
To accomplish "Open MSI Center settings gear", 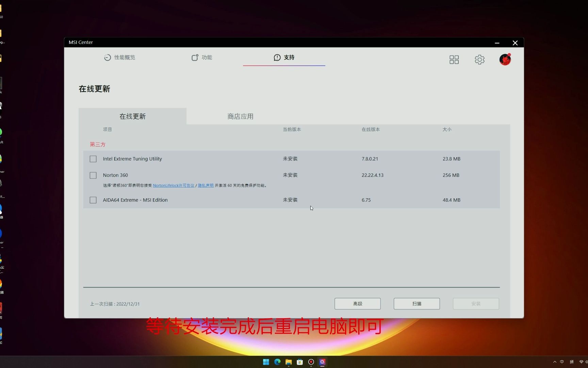I will (x=479, y=60).
